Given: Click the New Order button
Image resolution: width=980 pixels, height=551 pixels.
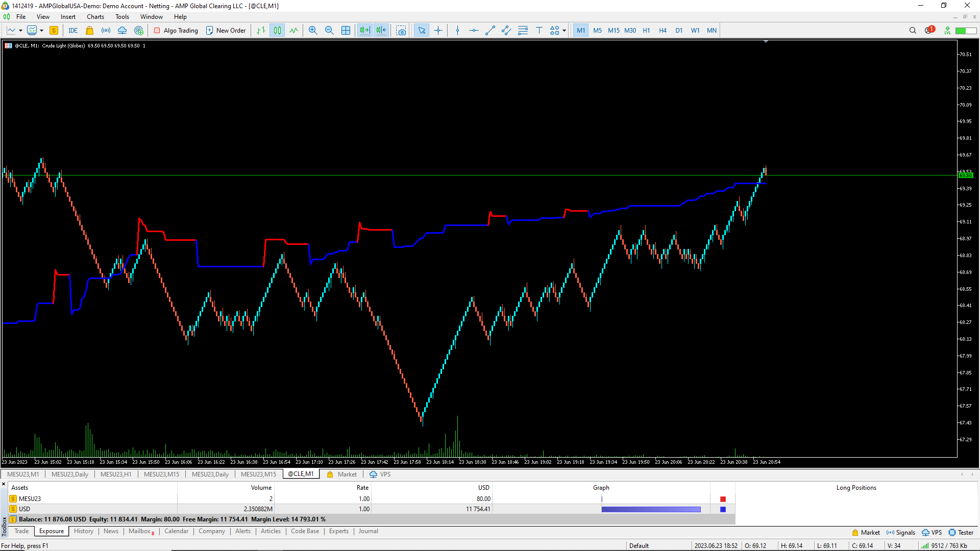Looking at the screenshot, I should pos(226,31).
